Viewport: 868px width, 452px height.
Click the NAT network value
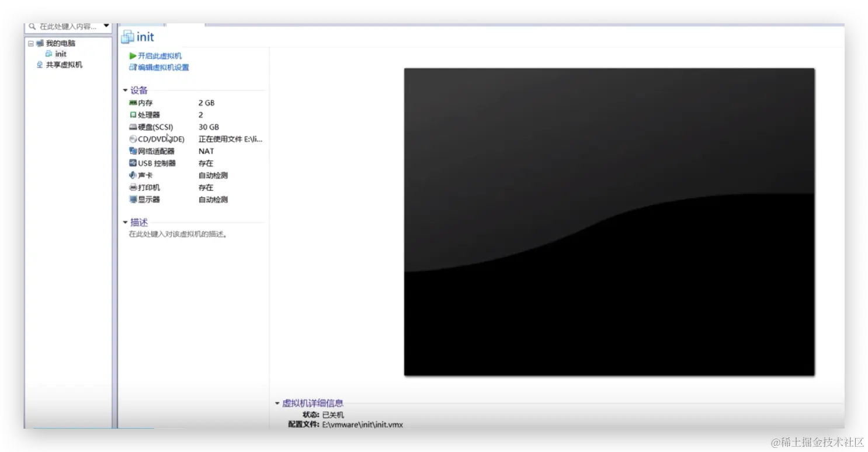206,151
